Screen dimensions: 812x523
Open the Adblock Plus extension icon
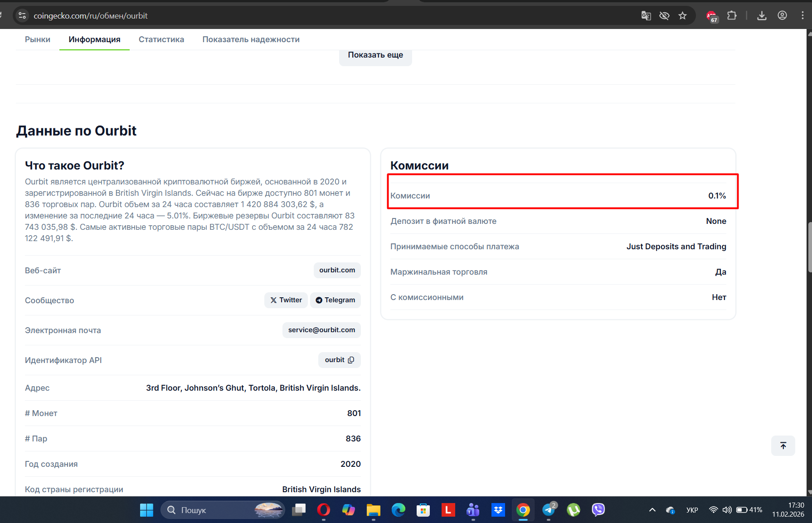(x=712, y=16)
